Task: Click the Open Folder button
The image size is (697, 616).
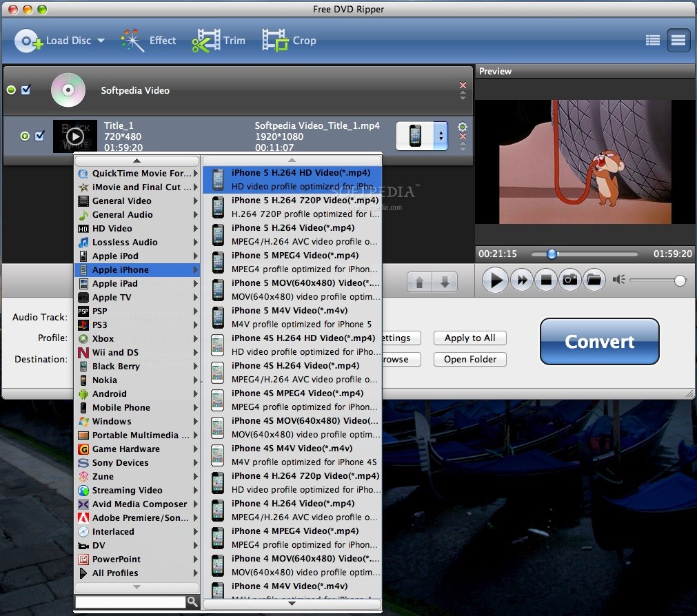Action: pos(470,359)
